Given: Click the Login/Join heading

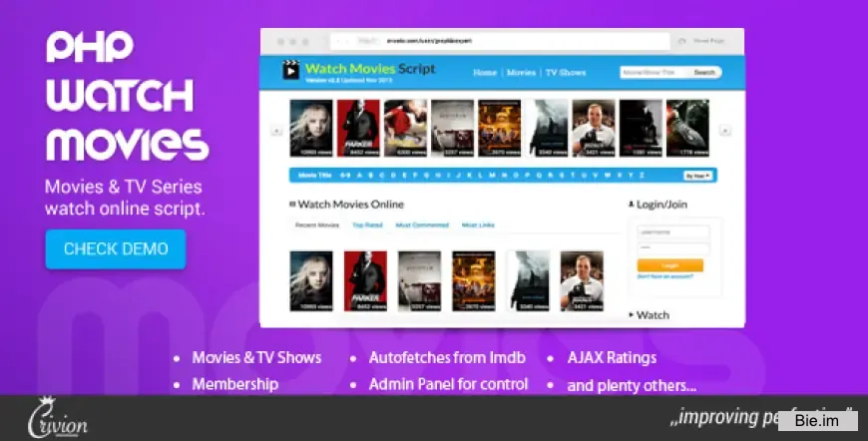Looking at the screenshot, I should click(661, 205).
